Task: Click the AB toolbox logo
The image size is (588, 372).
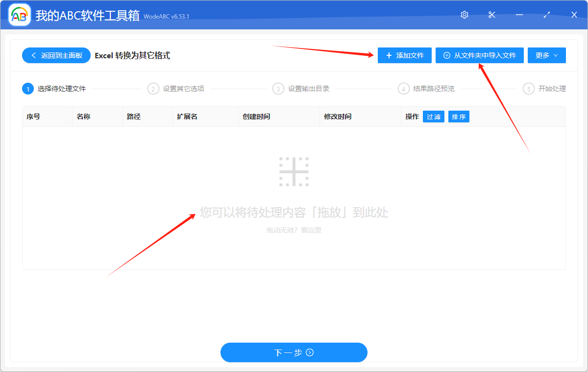Action: (x=19, y=15)
